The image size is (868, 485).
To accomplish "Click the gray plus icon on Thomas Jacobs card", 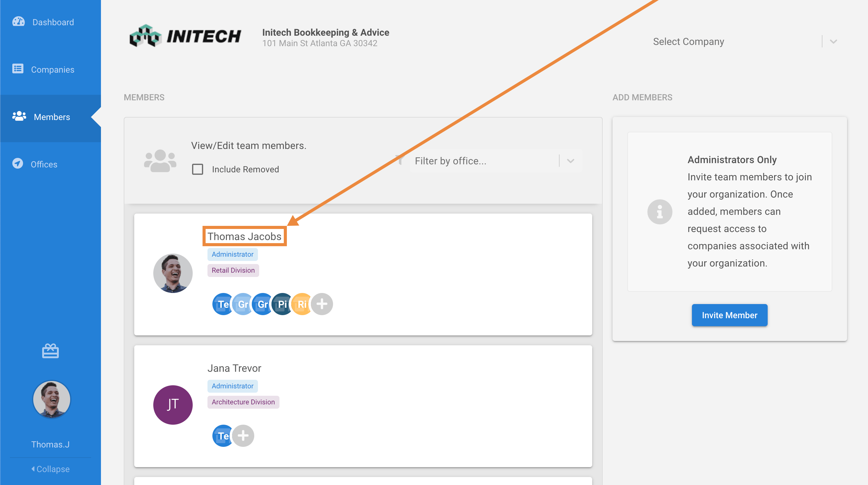I will click(322, 304).
